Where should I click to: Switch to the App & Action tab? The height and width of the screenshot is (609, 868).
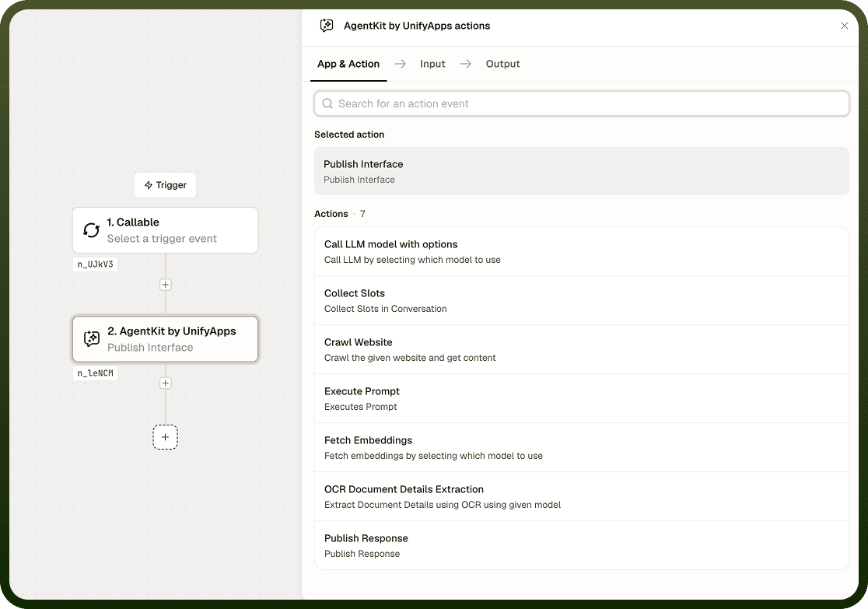[x=348, y=64]
